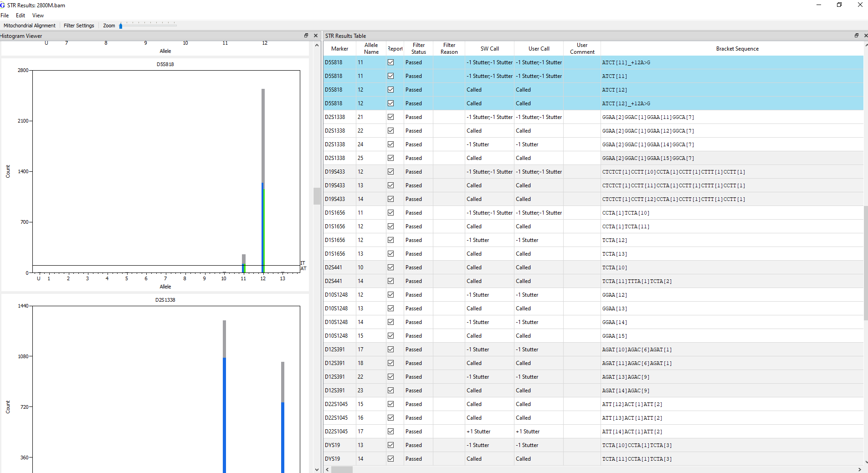Uncheck Report for D2S1338 allele 21 row
The height and width of the screenshot is (473, 868).
click(x=391, y=117)
